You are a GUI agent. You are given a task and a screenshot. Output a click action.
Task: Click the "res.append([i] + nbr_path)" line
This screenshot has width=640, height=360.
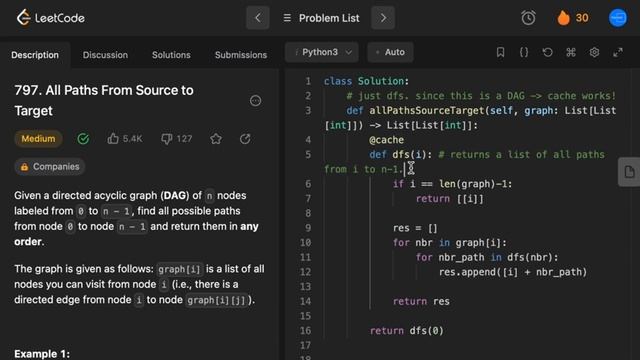[513, 272]
